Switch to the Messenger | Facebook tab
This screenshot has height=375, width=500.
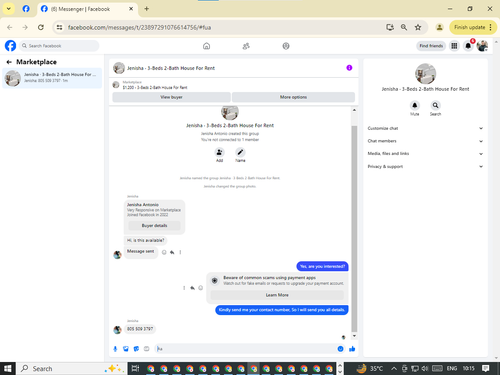[87, 9]
